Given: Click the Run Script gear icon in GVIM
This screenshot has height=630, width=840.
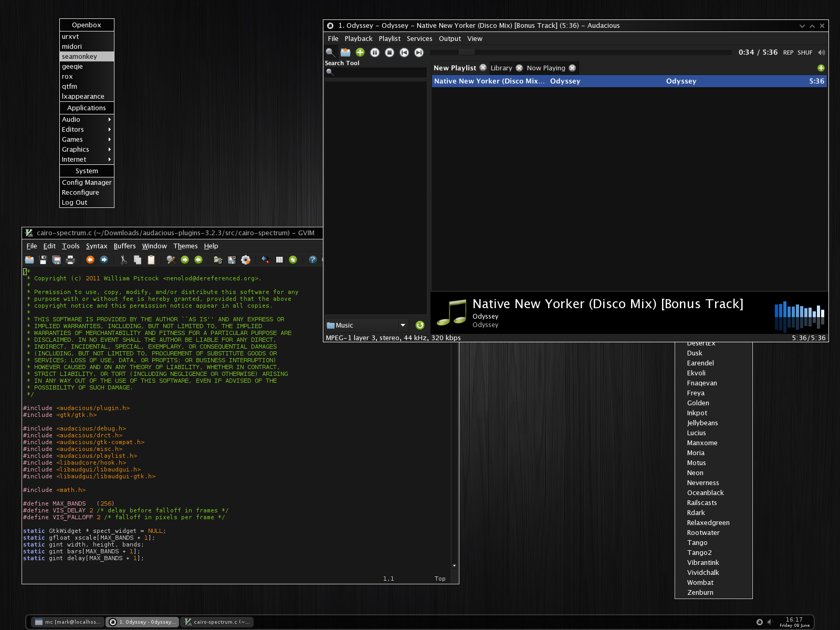Looking at the screenshot, I should [246, 259].
